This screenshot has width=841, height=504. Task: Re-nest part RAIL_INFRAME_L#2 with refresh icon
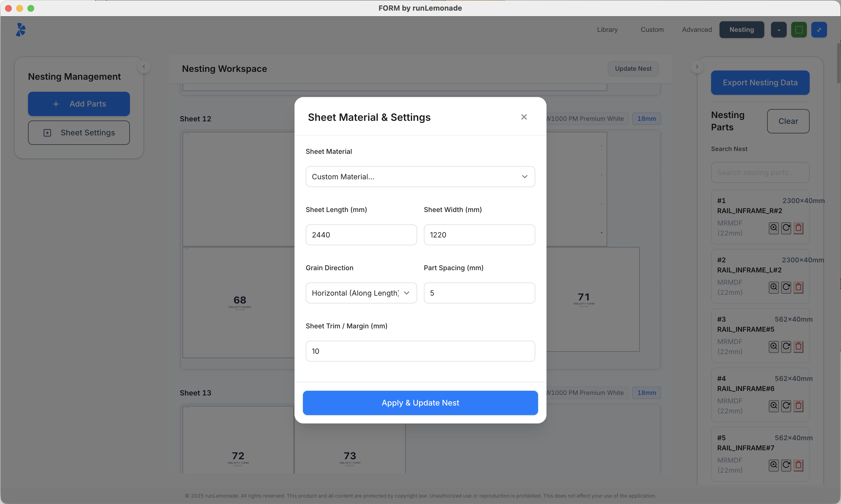tap(786, 287)
